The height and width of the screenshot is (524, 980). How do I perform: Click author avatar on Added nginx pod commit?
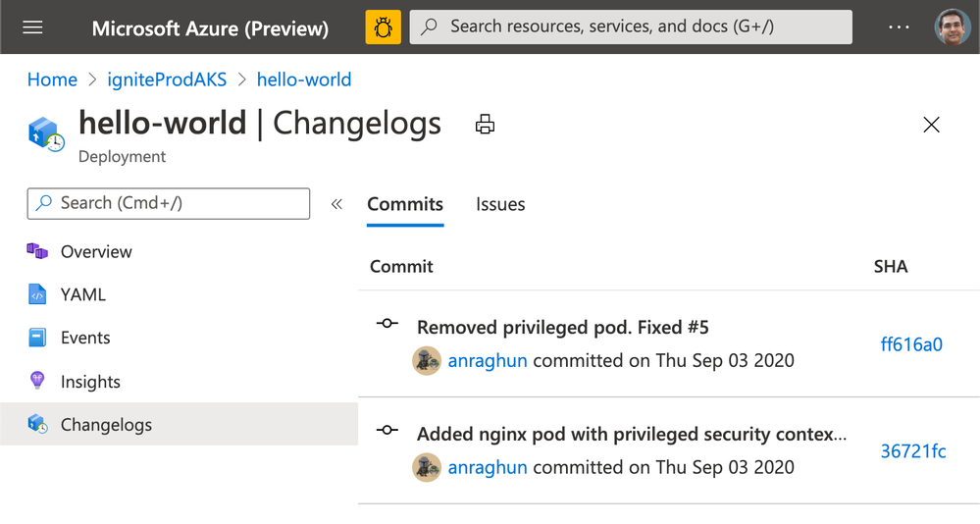click(427, 468)
